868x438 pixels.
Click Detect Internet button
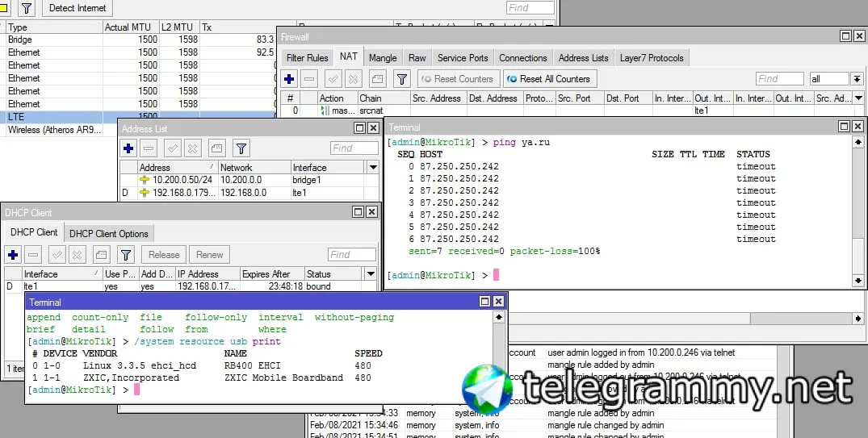point(78,8)
